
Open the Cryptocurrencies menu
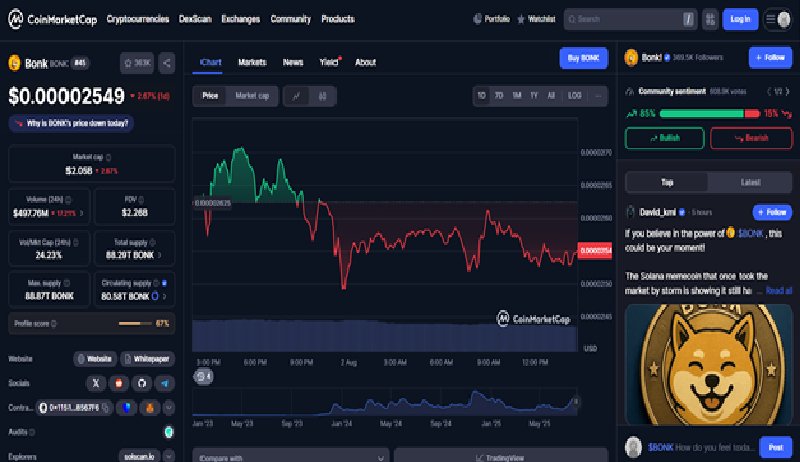point(138,19)
